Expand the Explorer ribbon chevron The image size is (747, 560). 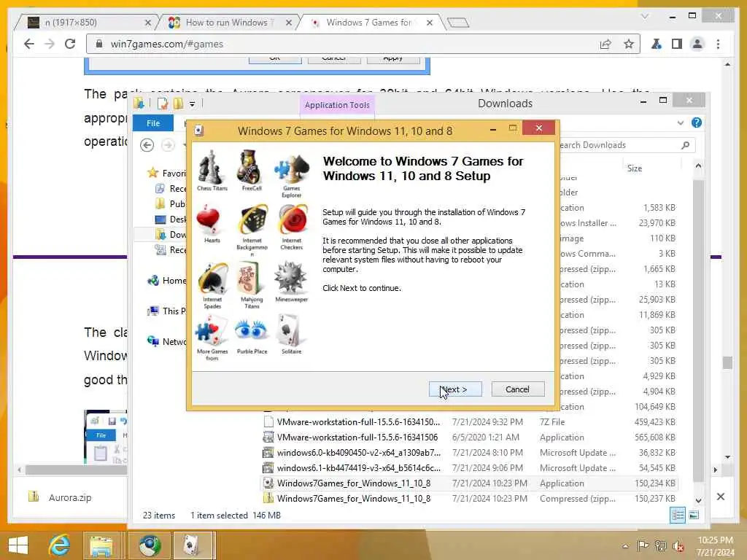pyautogui.click(x=681, y=122)
